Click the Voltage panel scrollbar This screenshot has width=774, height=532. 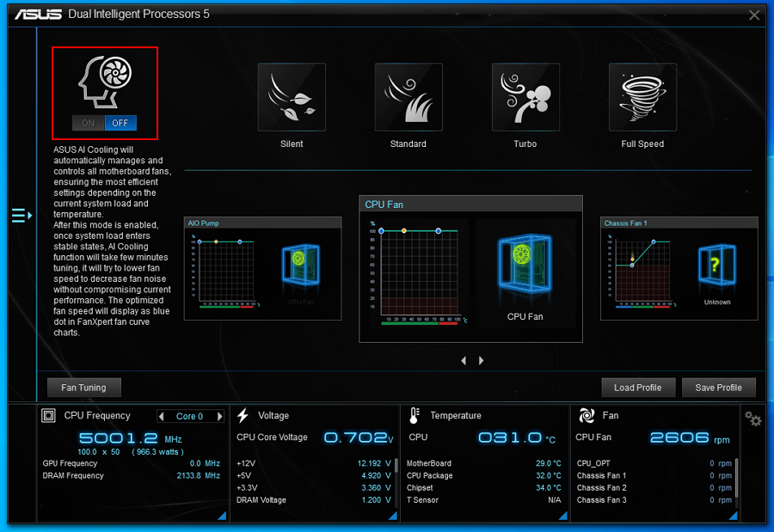(396, 465)
